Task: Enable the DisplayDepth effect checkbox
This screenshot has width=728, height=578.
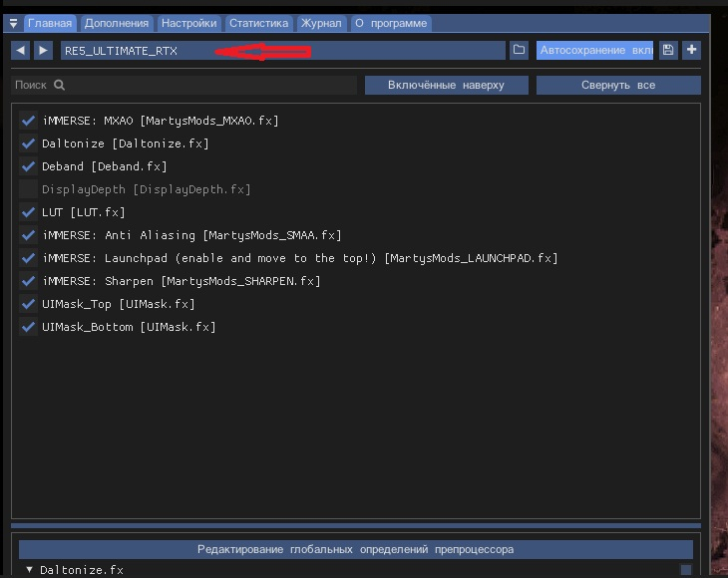Action: tap(28, 189)
